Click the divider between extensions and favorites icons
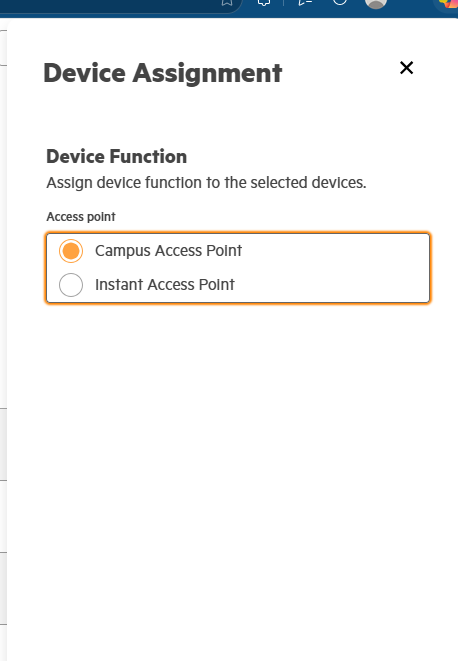 pos(283,3)
